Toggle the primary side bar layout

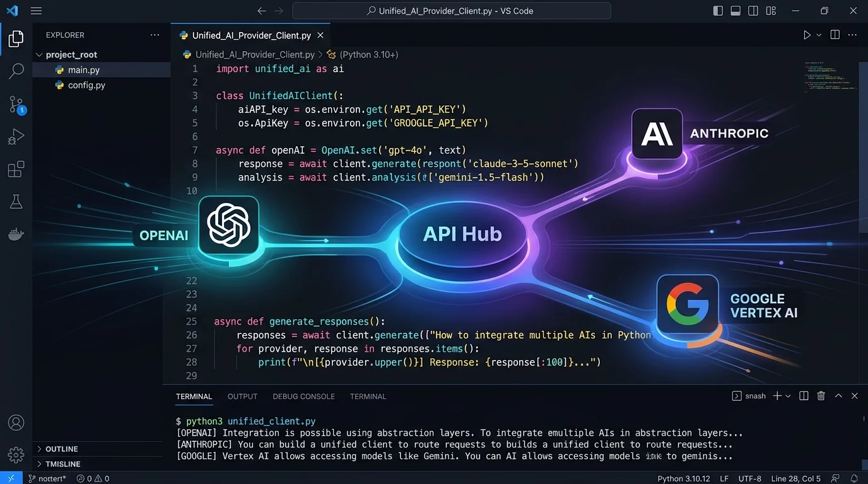(x=718, y=11)
